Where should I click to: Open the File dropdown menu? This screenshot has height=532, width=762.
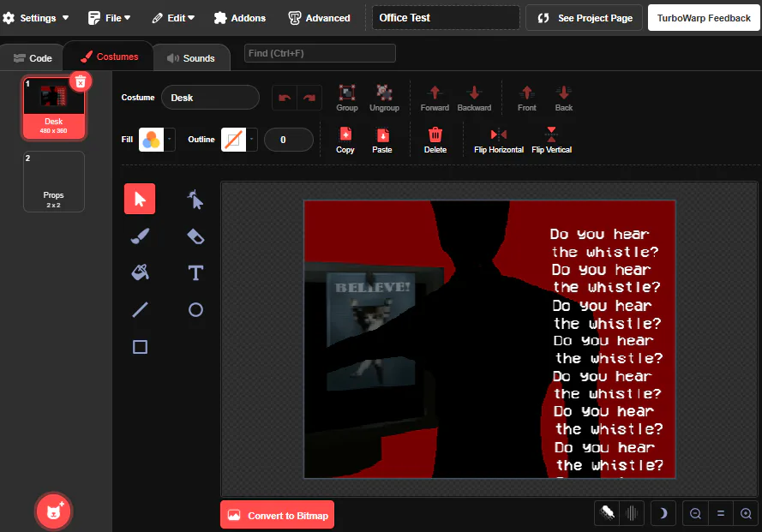pos(110,18)
